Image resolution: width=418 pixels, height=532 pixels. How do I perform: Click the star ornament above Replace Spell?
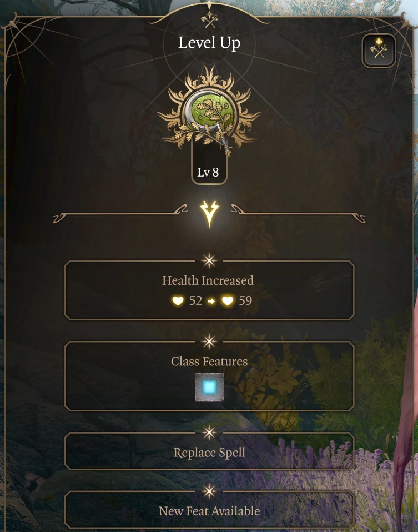click(209, 432)
